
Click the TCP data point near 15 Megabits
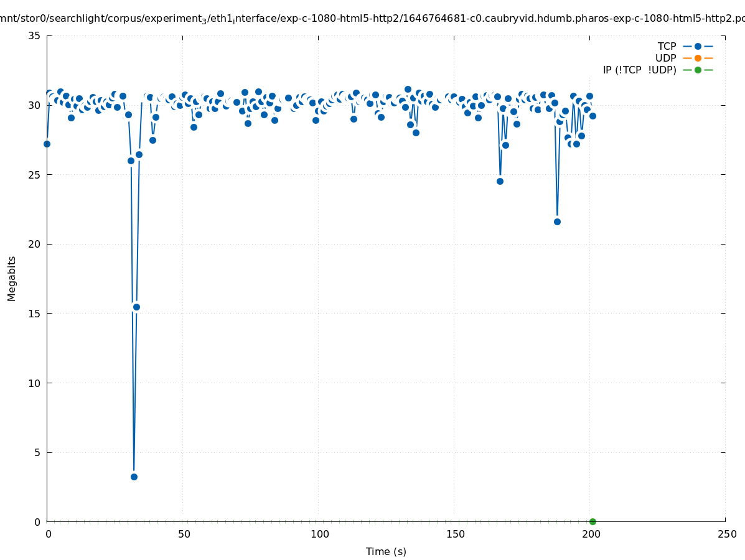pos(136,307)
